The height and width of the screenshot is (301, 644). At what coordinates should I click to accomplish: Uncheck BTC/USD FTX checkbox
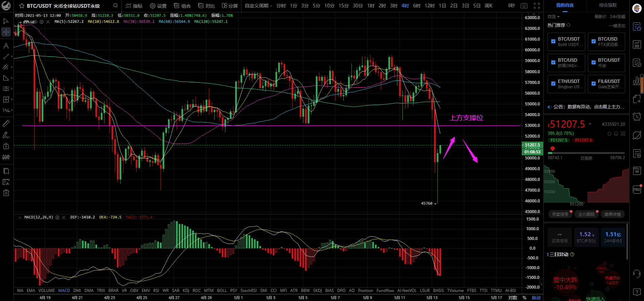(594, 42)
